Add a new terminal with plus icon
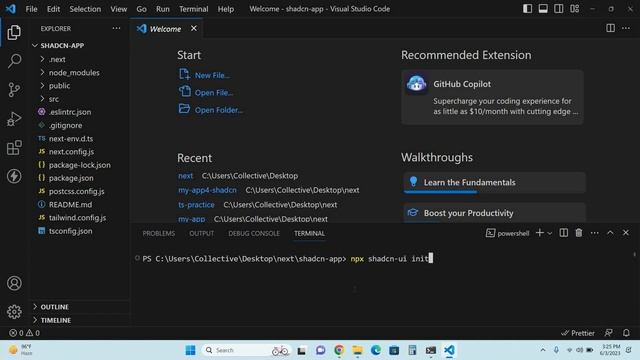The width and height of the screenshot is (640, 360). pos(539,233)
